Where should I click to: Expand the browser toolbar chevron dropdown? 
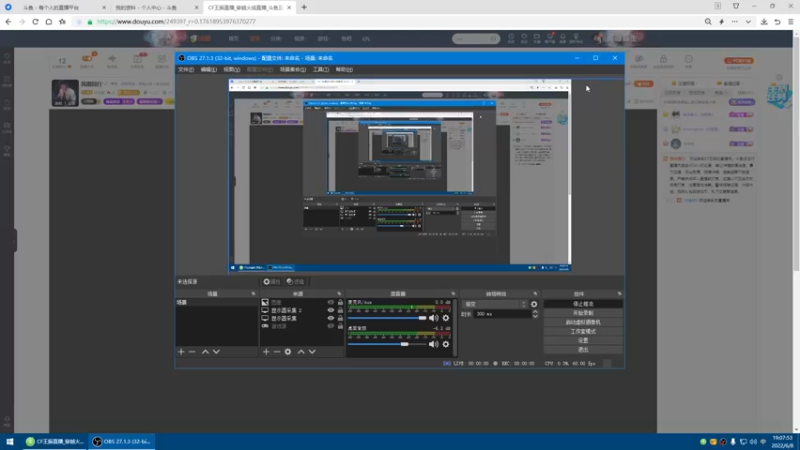[x=748, y=21]
